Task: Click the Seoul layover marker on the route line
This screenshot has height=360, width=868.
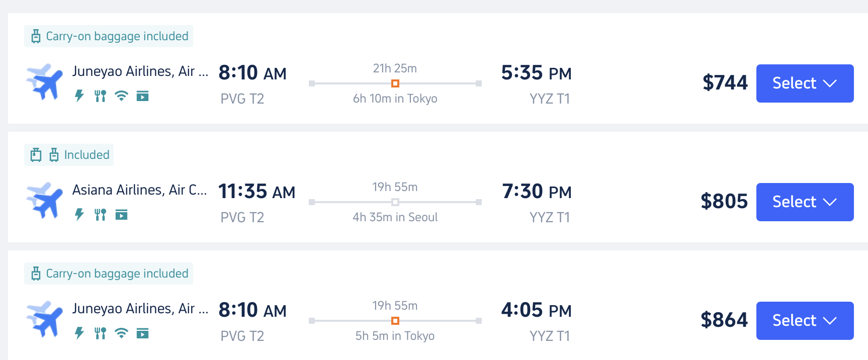Action: coord(395,202)
